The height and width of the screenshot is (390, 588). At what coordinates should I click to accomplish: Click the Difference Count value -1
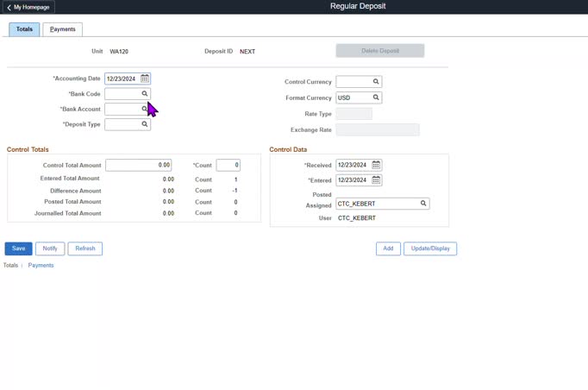[235, 191]
